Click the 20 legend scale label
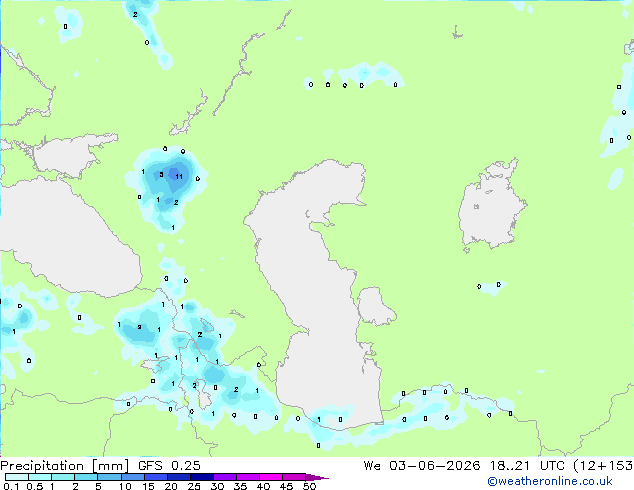The height and width of the screenshot is (490, 634). pyautogui.click(x=171, y=486)
